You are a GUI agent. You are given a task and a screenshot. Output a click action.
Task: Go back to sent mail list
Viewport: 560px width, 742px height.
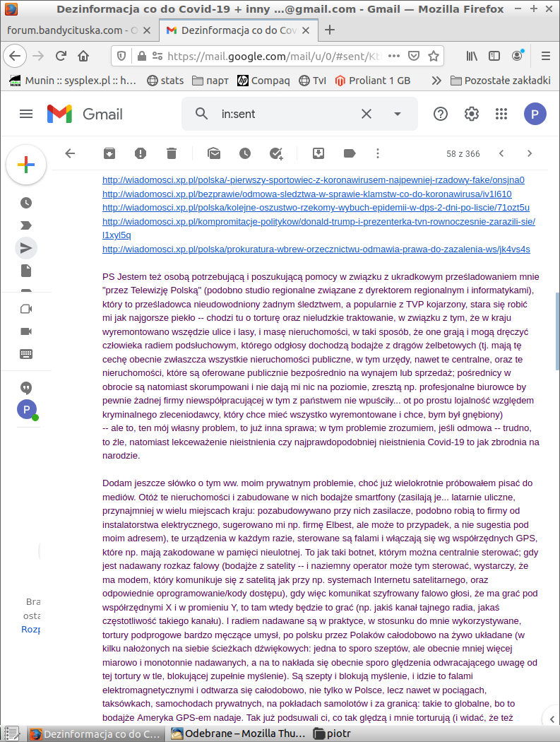click(70, 153)
